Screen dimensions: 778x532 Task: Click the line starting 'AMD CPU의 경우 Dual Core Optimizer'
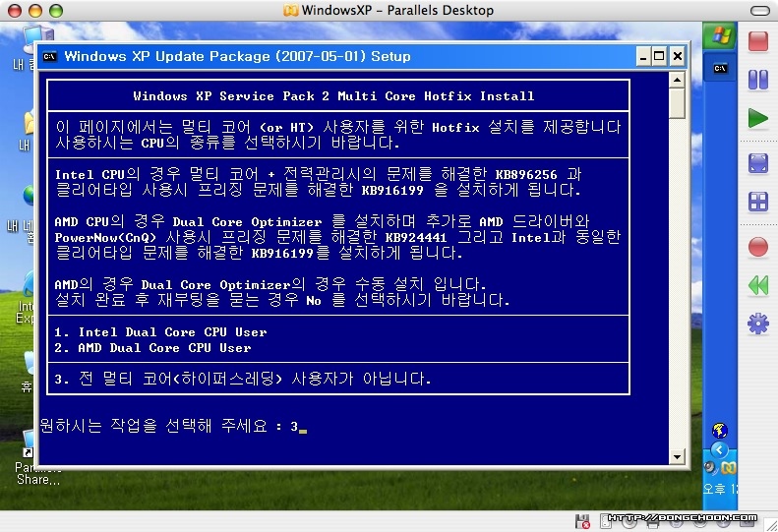(322, 221)
